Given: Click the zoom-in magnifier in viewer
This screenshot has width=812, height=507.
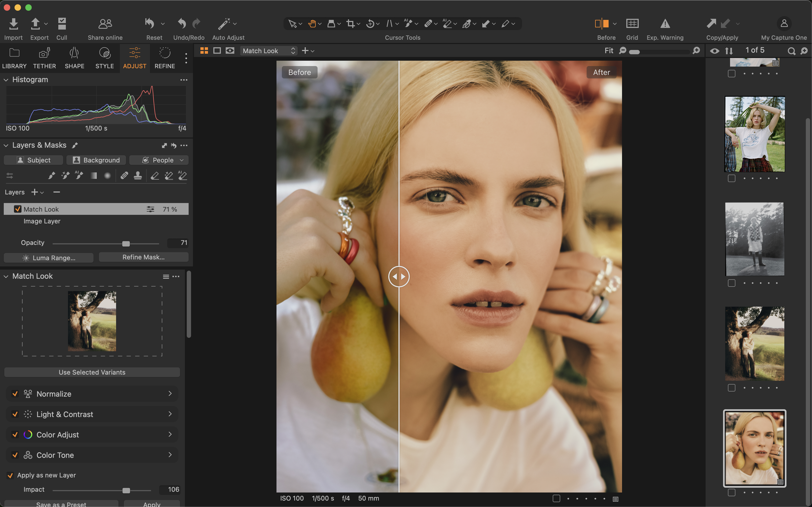Looking at the screenshot, I should (x=696, y=51).
